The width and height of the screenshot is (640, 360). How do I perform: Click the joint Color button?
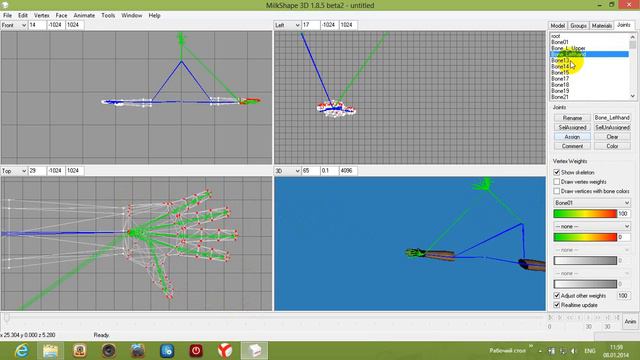pyautogui.click(x=612, y=146)
